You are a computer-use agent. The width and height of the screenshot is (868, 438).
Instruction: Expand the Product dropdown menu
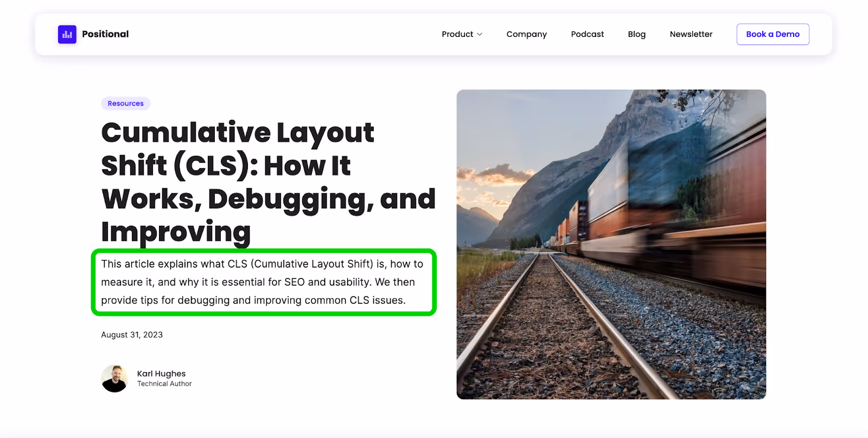point(462,34)
